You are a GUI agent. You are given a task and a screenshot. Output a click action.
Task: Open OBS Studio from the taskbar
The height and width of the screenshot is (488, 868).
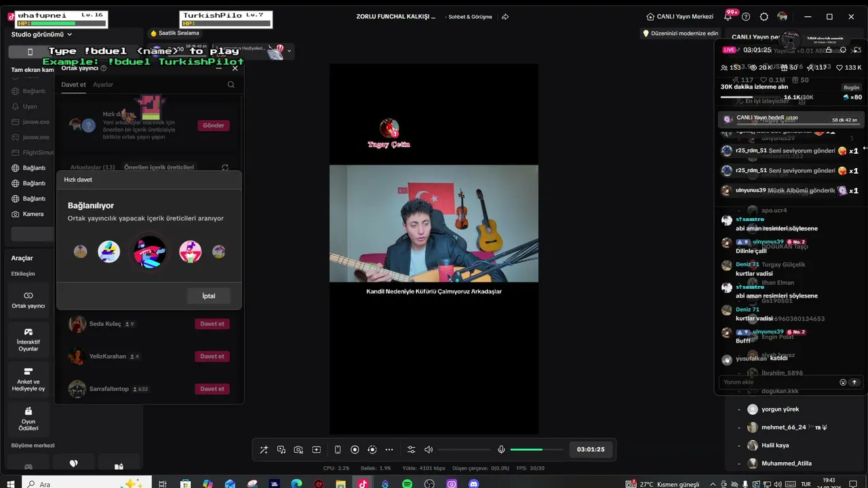(x=429, y=484)
